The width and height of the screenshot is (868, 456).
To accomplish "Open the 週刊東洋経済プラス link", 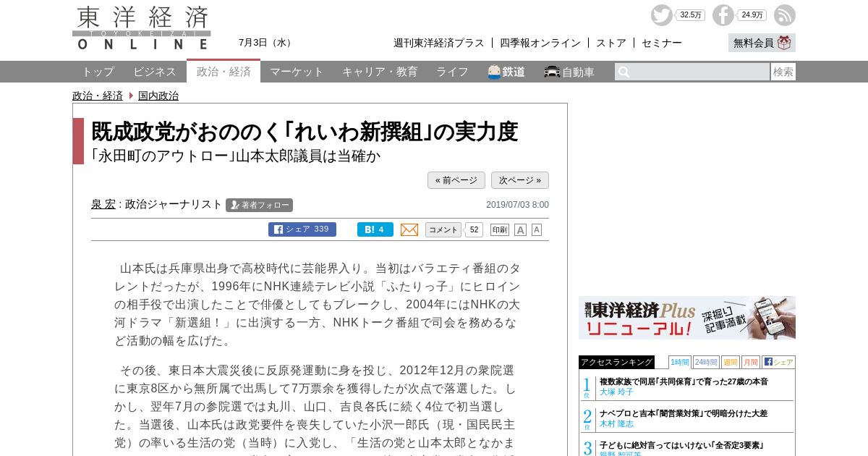I will click(439, 43).
